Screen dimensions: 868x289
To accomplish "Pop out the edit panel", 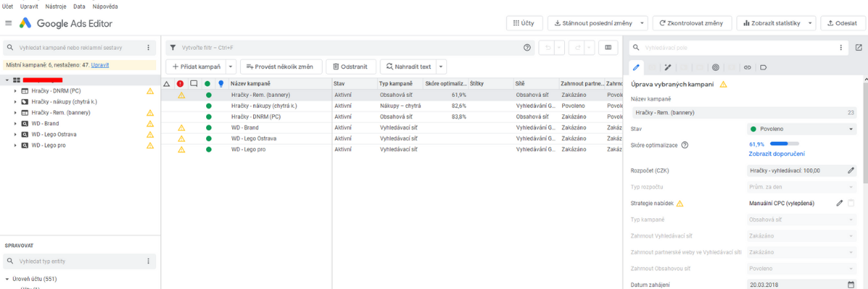I will pos(859,48).
